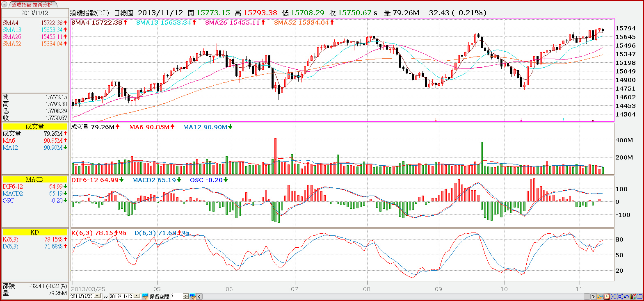Click the yellow KD panel header
644x301 pixels.
[x=34, y=233]
